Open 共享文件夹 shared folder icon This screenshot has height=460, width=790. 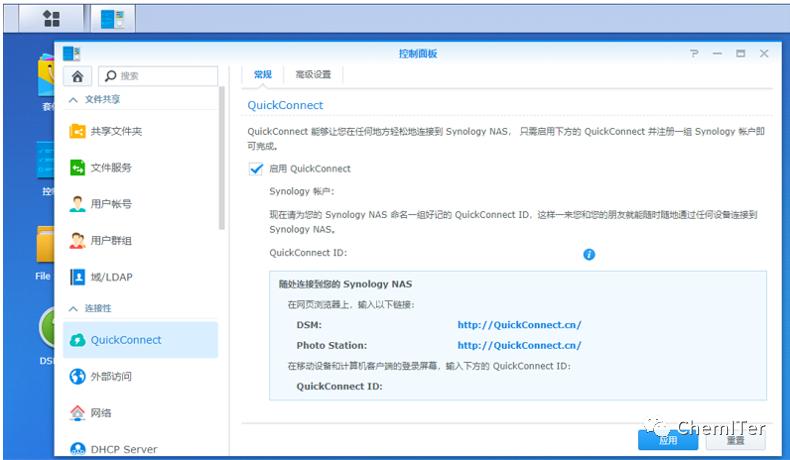[77, 132]
